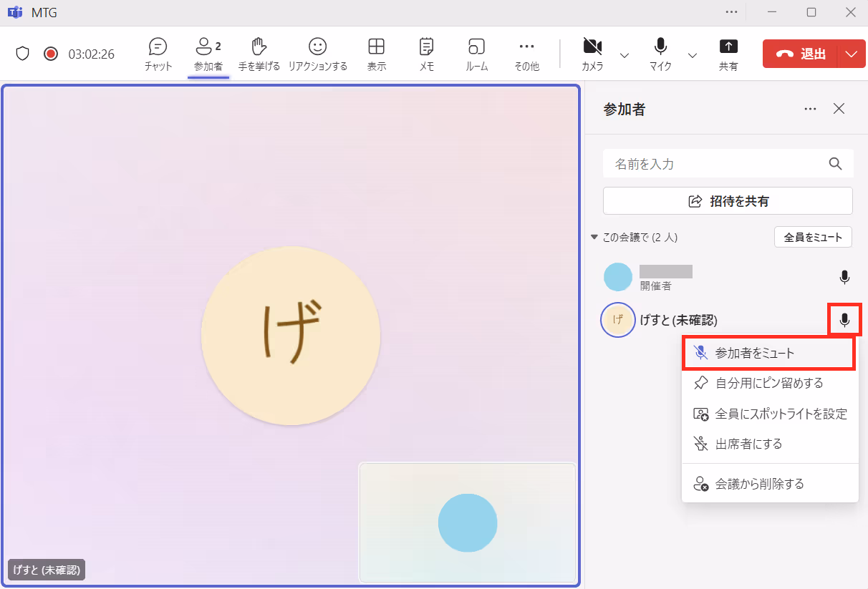
Task: Choose 全員にスポットライトを設定 menu item
Action: pos(770,414)
